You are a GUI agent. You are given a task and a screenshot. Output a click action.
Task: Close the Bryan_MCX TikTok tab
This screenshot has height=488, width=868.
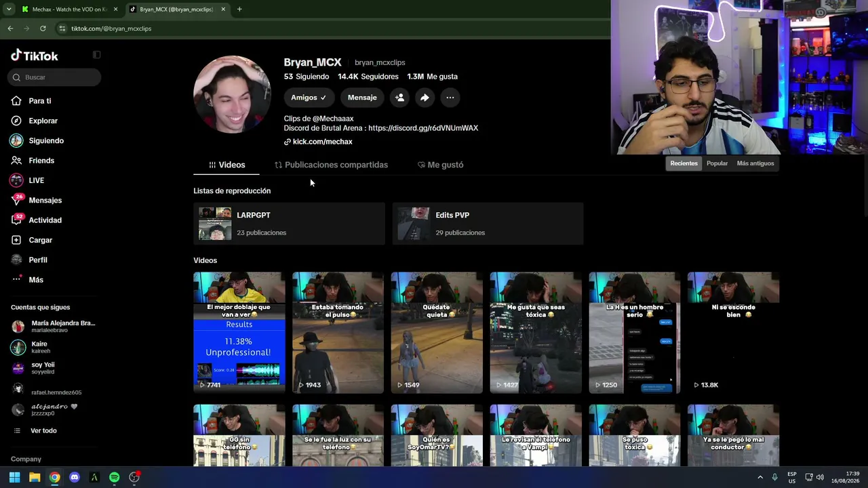pos(223,9)
